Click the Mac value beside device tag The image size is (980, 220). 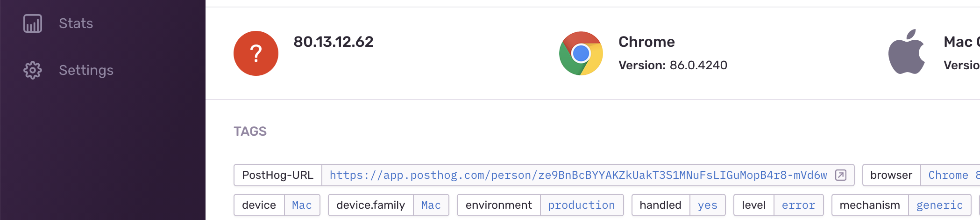[x=301, y=205]
